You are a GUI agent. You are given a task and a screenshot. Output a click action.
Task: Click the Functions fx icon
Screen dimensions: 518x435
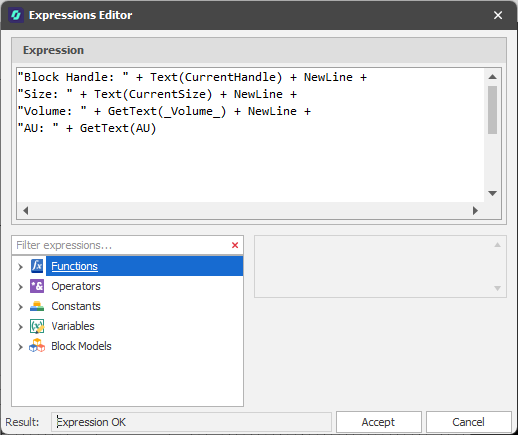pos(37,266)
